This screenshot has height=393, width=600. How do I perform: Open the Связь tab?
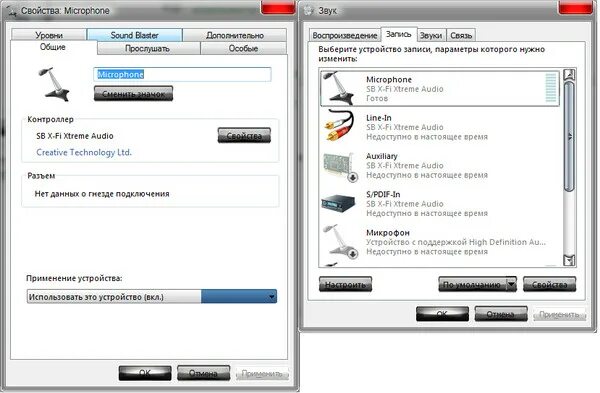click(461, 35)
